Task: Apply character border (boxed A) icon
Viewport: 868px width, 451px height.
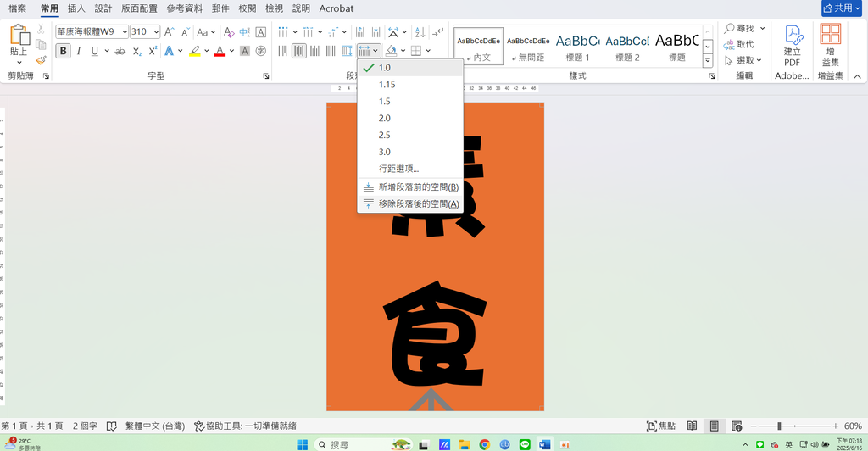Action: pyautogui.click(x=261, y=32)
